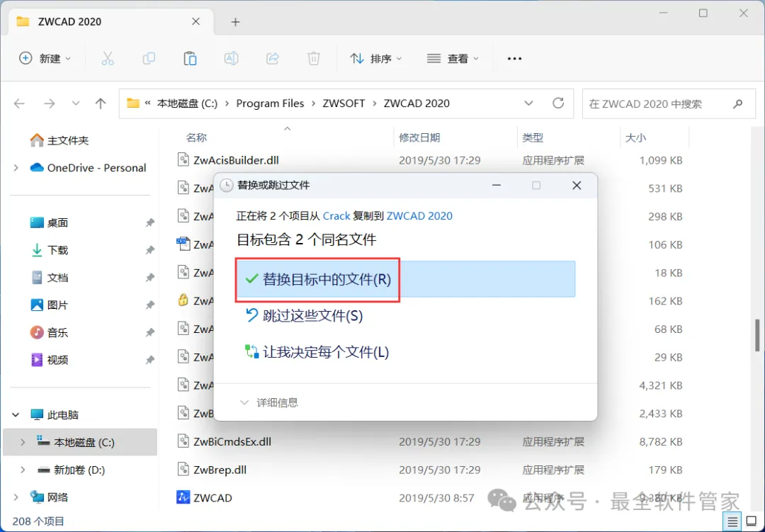Open 文档 in navigation pane
The width and height of the screenshot is (765, 532).
click(49, 277)
